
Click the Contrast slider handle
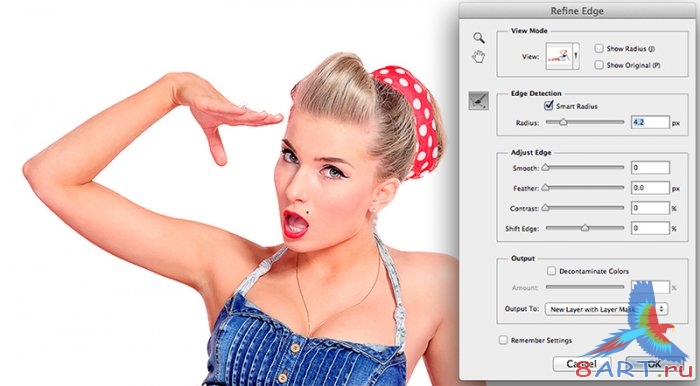(x=545, y=208)
